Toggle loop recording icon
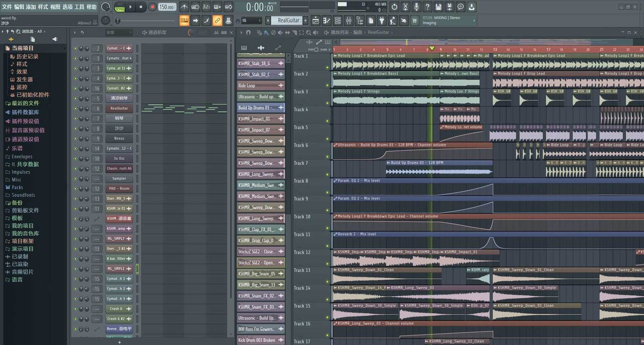Screen dimensions: 644x345 228,7
